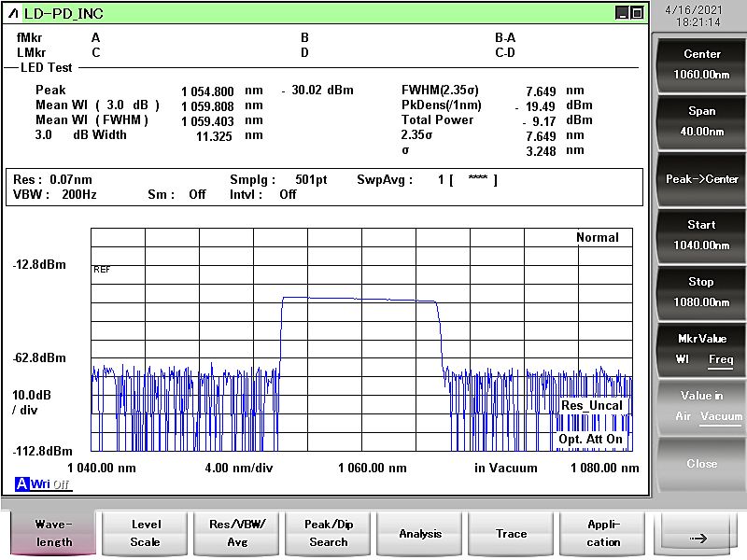The width and height of the screenshot is (747, 560).
Task: Switch Value in to Air
Action: tap(684, 416)
